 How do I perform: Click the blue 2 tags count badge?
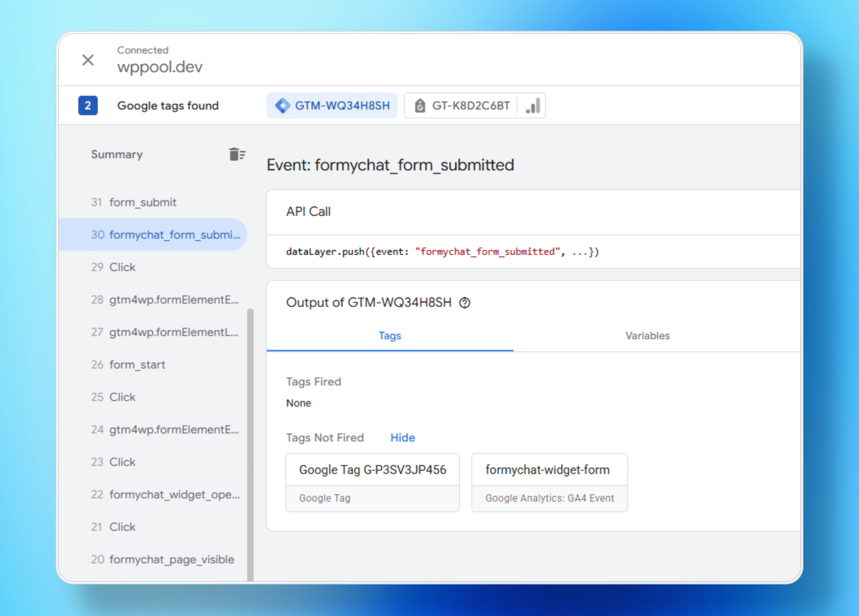[x=88, y=106]
